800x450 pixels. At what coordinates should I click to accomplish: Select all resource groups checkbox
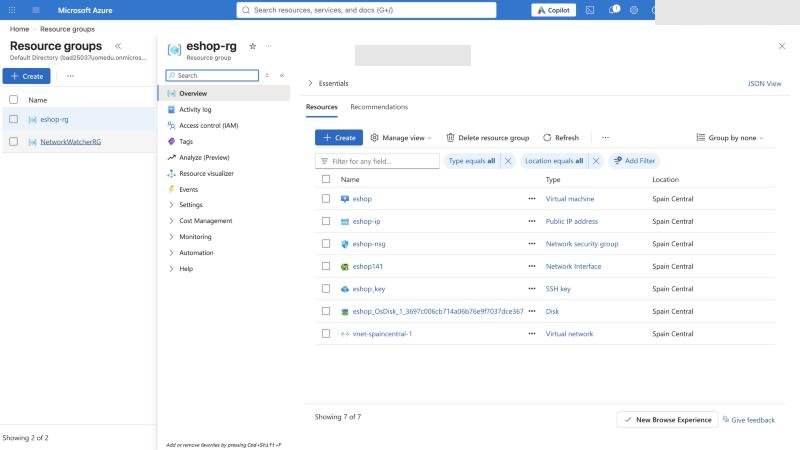[x=13, y=99]
